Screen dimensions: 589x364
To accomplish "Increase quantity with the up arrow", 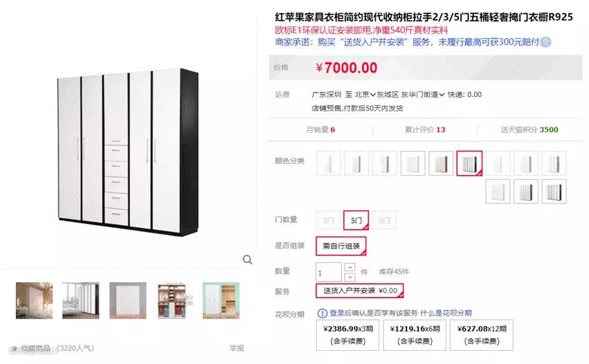I will (x=350, y=267).
